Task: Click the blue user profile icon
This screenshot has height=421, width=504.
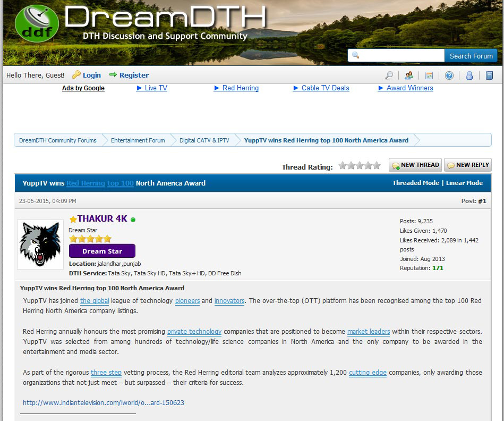Action: click(x=469, y=75)
